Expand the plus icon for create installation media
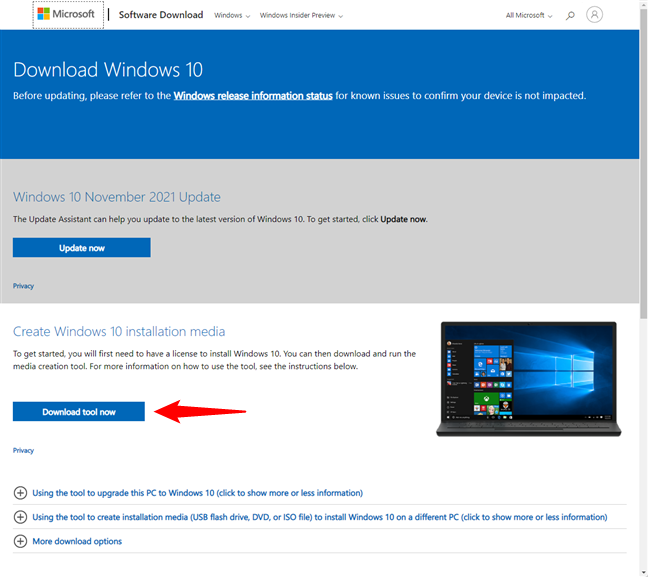The height and width of the screenshot is (577, 648). click(x=20, y=517)
